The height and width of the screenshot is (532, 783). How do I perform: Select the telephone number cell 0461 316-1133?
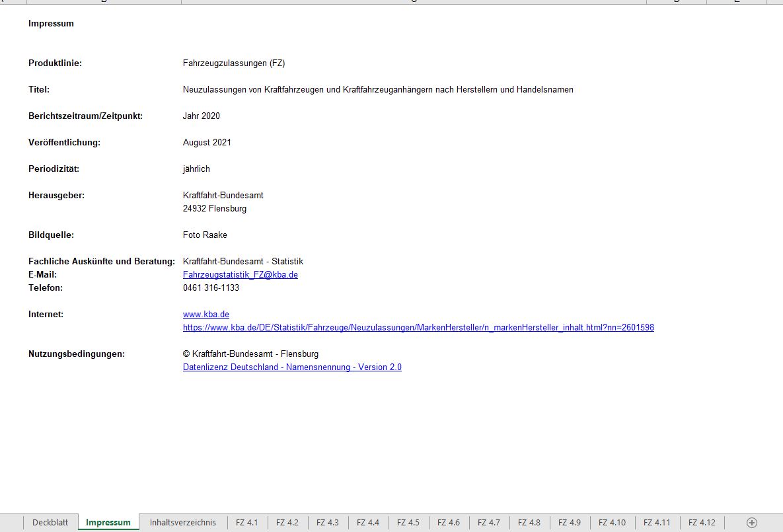point(211,287)
